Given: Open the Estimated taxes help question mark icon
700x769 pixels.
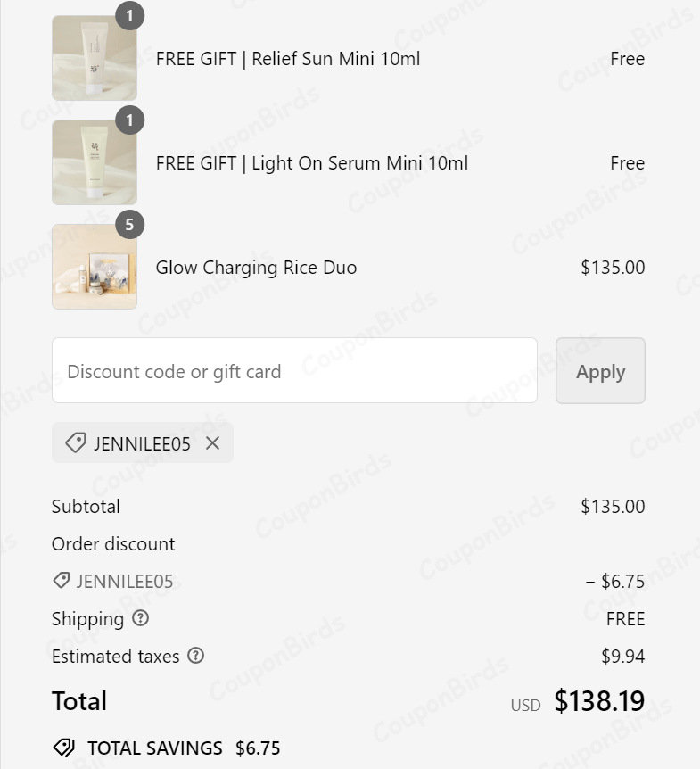Looking at the screenshot, I should pyautogui.click(x=196, y=656).
